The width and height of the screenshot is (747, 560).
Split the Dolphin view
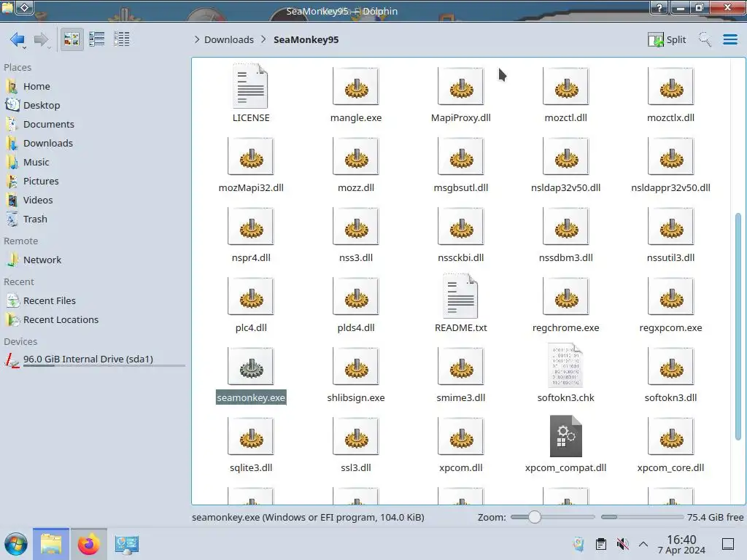667,39
